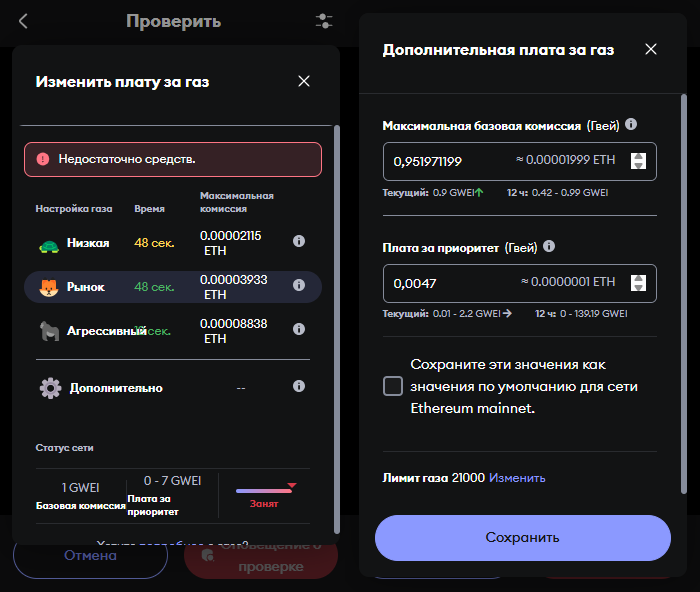Screen dimensions: 700x592
Task: Click the Статус сети heading
Action: (x=65, y=448)
